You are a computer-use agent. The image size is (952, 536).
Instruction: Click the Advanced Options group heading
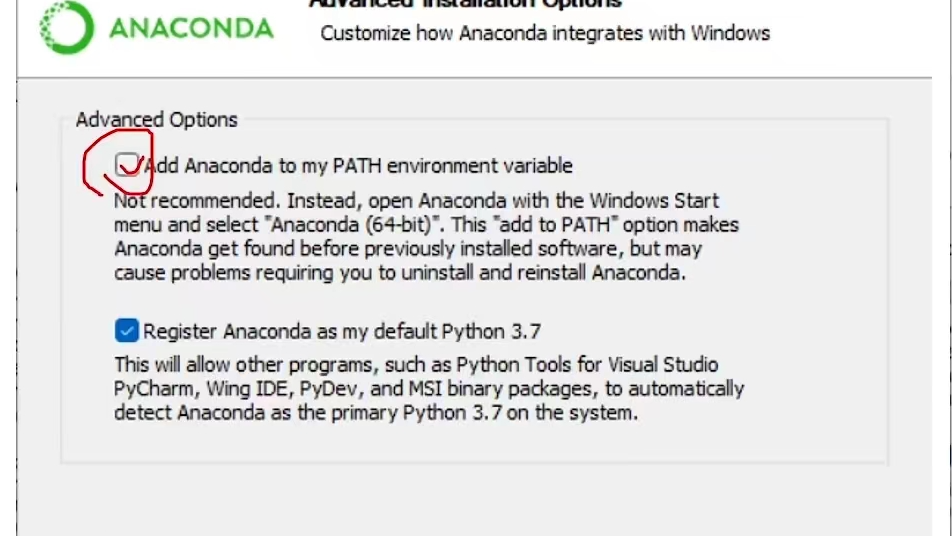[x=157, y=120]
